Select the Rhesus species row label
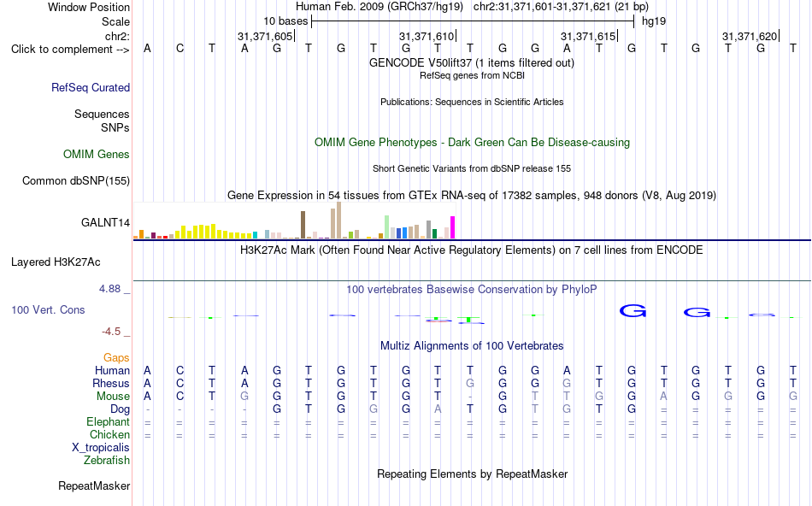The width and height of the screenshot is (812, 506). [x=111, y=383]
